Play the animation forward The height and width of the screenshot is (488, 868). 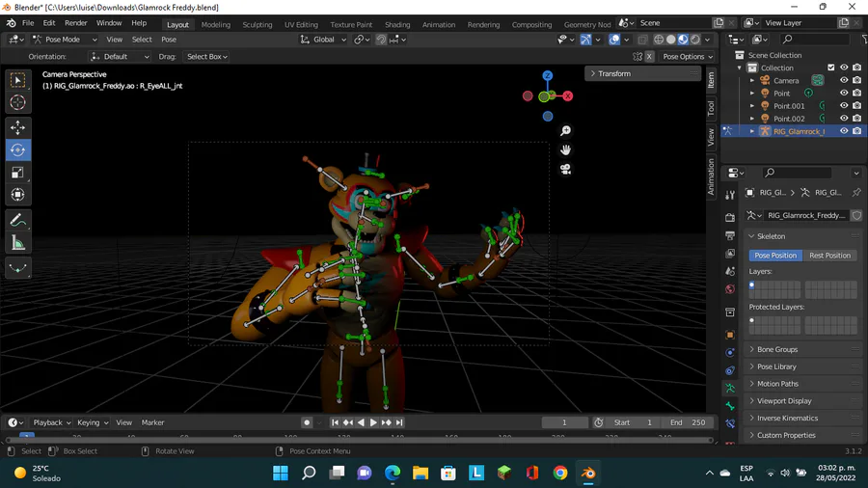(373, 422)
